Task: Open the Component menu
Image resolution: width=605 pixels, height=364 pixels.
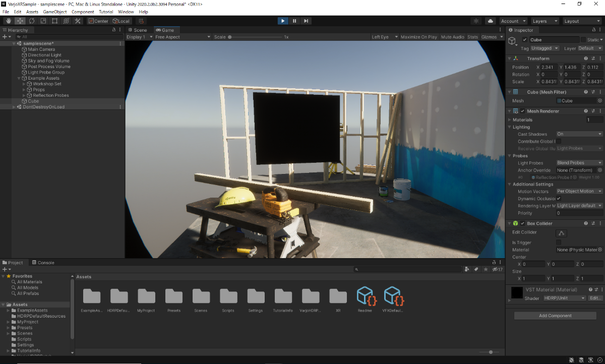Action: [x=83, y=12]
